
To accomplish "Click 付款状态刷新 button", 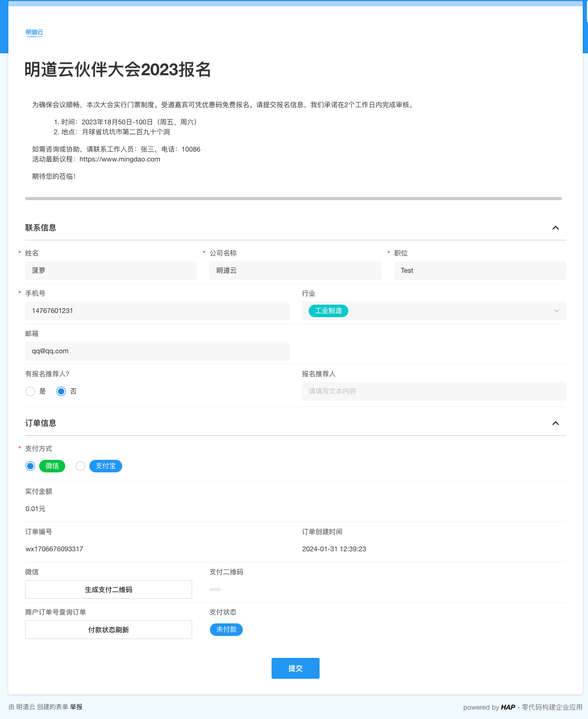I will 109,630.
